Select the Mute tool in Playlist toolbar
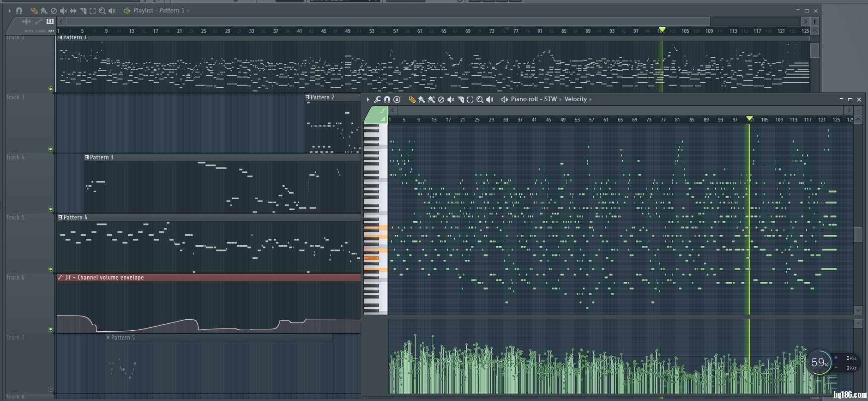 63,11
